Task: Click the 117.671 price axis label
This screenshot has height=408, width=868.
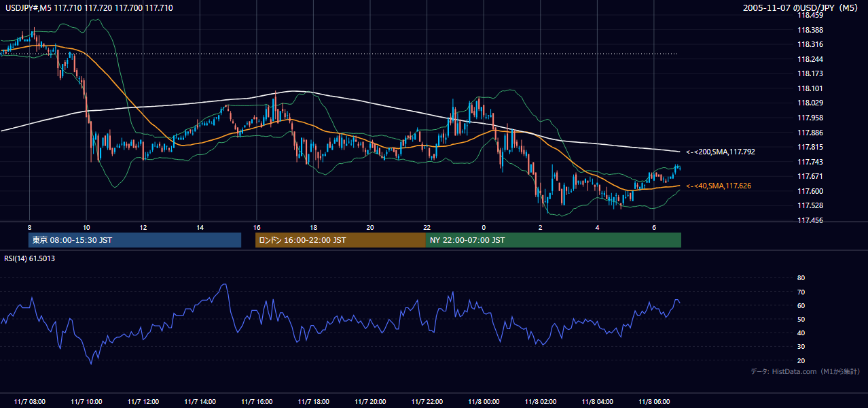Action: [810, 176]
